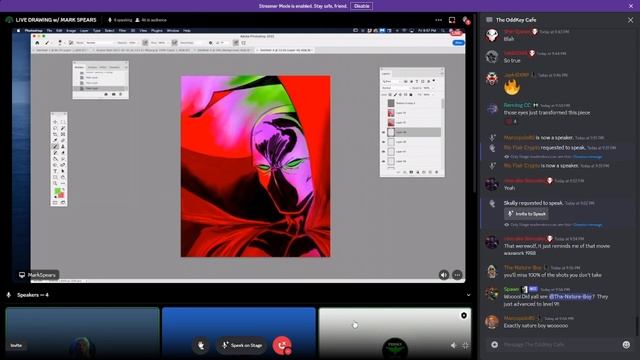Viewport: 640px width, 360px height.
Task: Click the @The-Nature-Boy mention
Action: [570, 297]
